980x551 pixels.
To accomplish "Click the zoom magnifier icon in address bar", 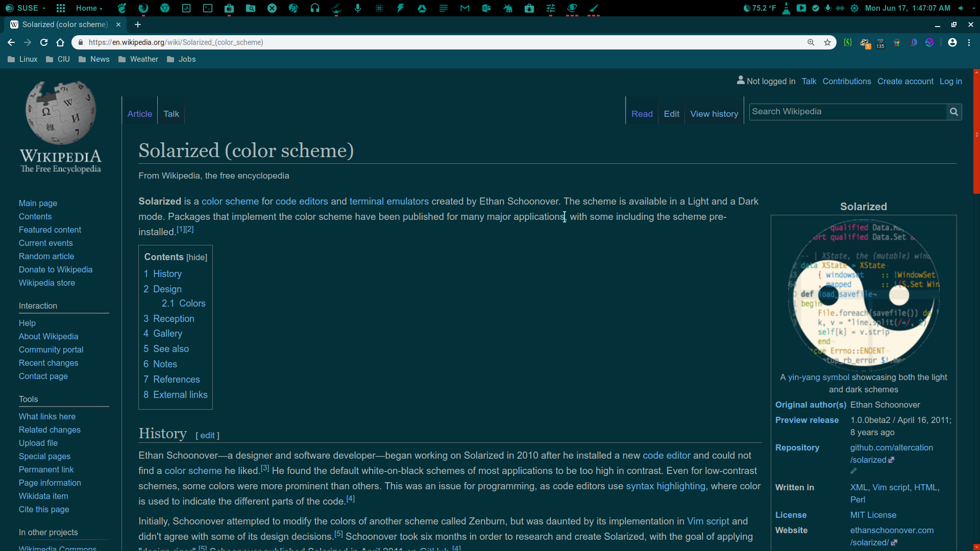I will coord(811,42).
